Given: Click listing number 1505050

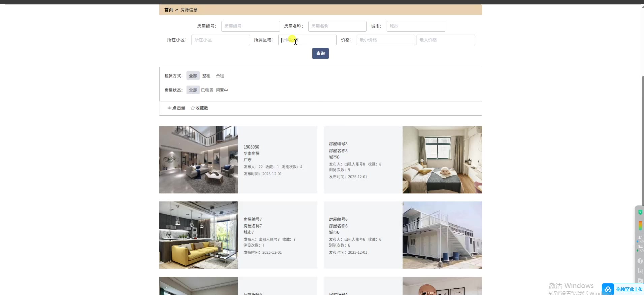Looking at the screenshot, I should tap(252, 147).
